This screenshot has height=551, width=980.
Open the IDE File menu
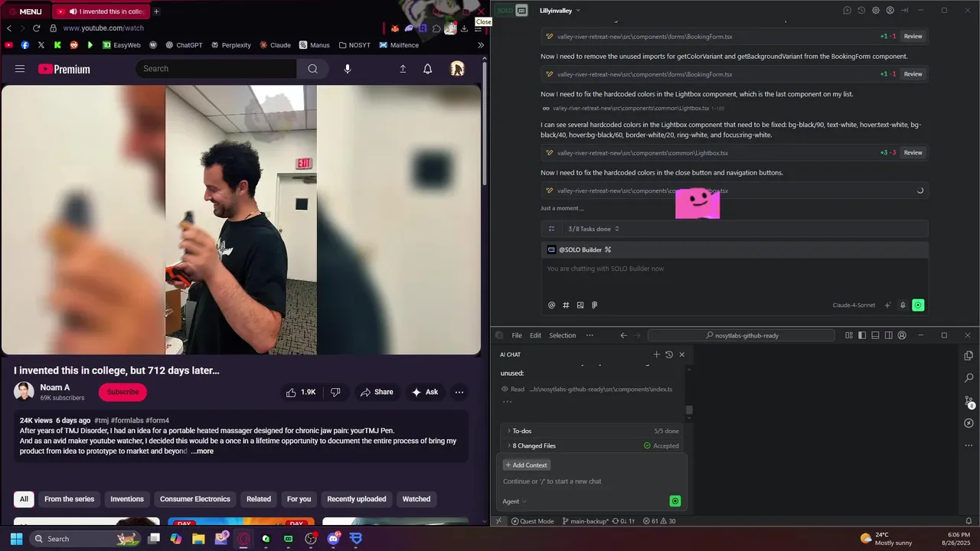(x=517, y=335)
